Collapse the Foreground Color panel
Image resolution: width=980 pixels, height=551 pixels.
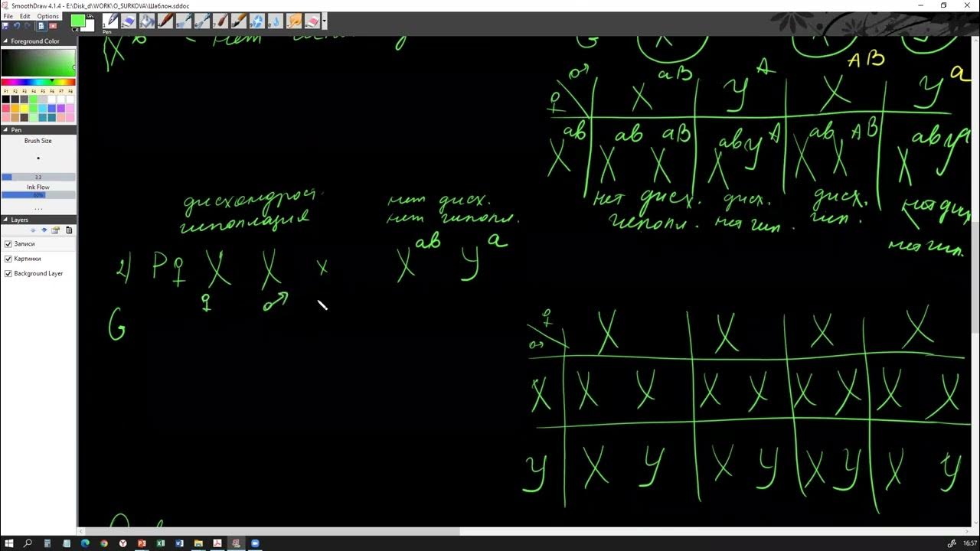pos(5,41)
